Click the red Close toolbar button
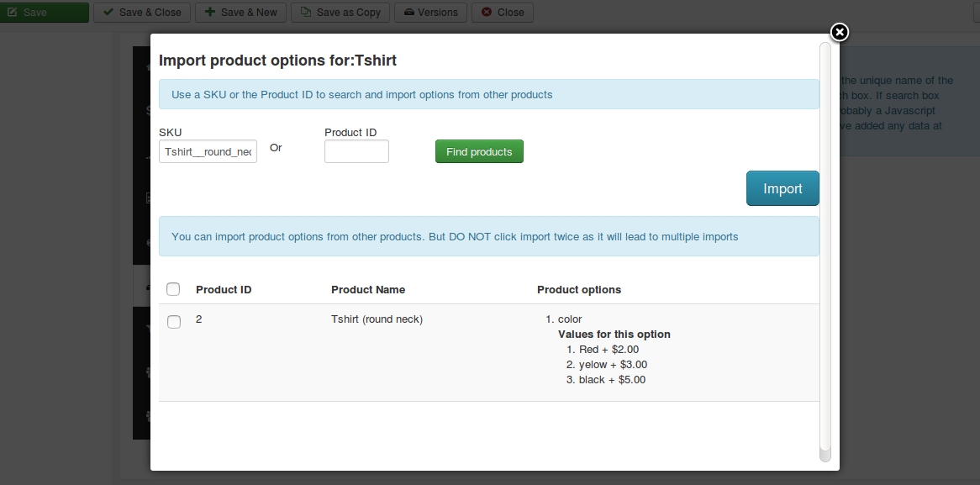Viewport: 980px width, 485px height. click(503, 13)
